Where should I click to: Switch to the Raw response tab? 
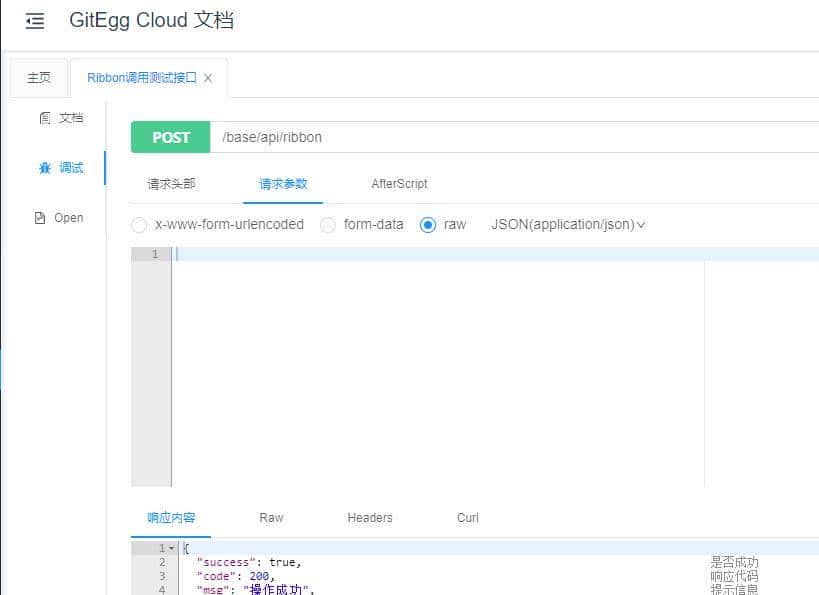[270, 517]
